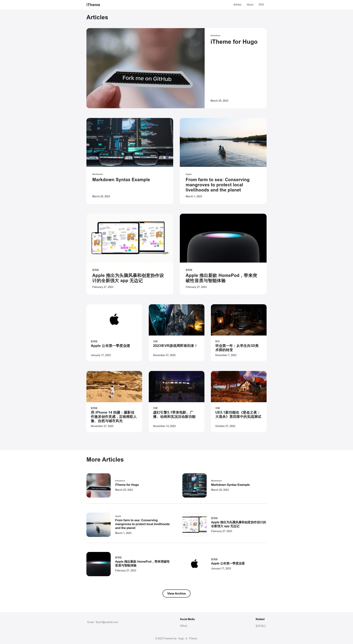Open 'From farm to sea' in More Articles
This screenshot has width=353, height=644.
[142, 524]
